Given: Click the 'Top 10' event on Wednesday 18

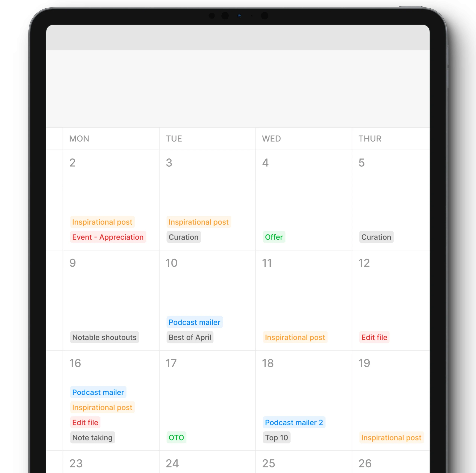Looking at the screenshot, I should tap(277, 437).
